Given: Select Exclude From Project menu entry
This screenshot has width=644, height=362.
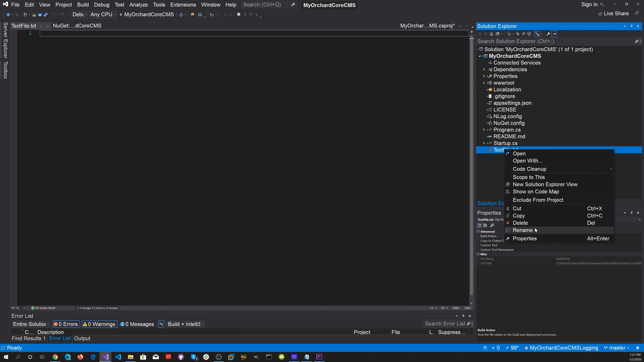Looking at the screenshot, I should point(559,200).
